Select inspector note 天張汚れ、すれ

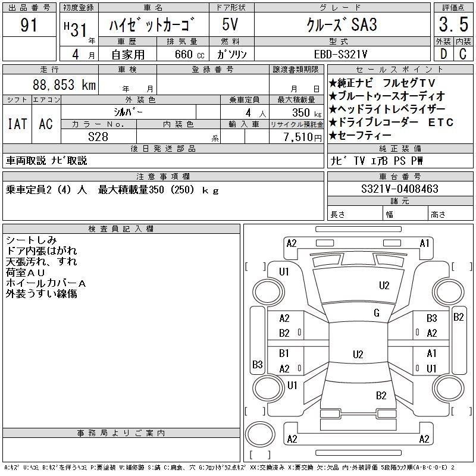click(42, 261)
